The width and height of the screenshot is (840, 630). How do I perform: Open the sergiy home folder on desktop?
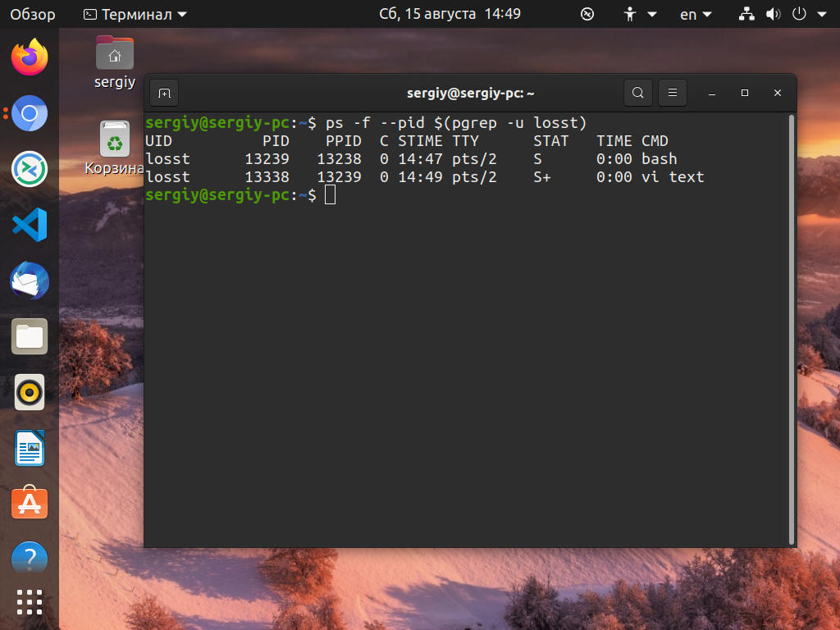[x=115, y=62]
